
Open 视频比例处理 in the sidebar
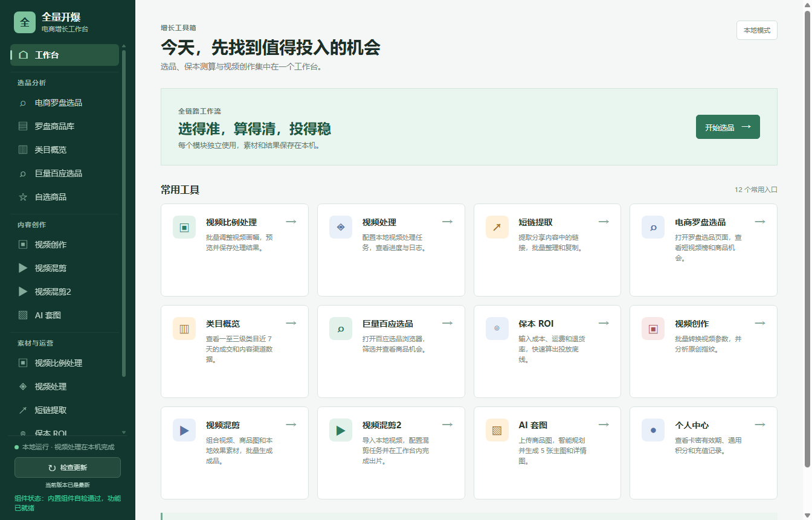65,363
